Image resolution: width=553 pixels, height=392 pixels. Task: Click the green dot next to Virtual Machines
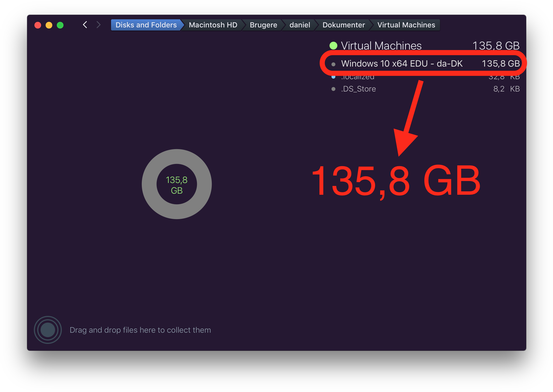[x=333, y=45]
